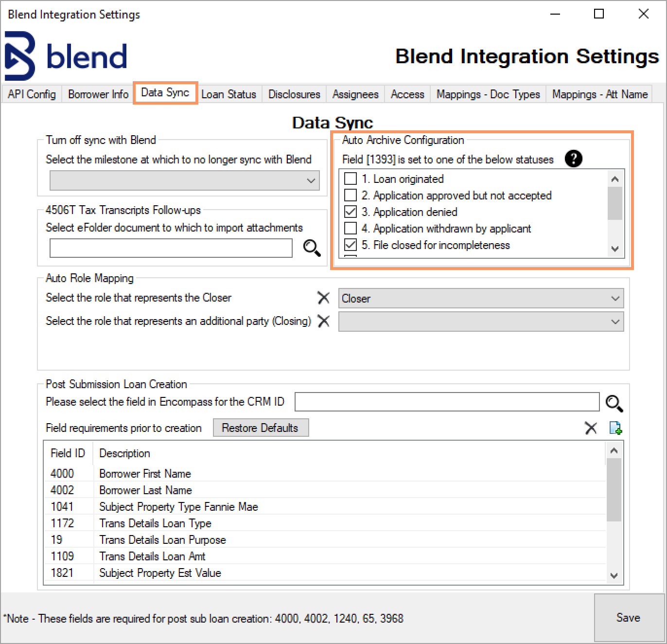This screenshot has width=667, height=644.
Task: Uncheck Application denied status
Action: click(351, 212)
